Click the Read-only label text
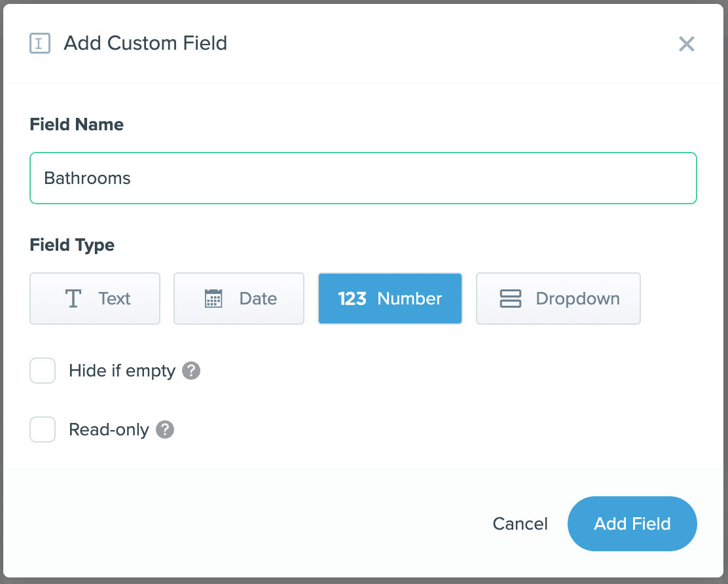 (109, 430)
